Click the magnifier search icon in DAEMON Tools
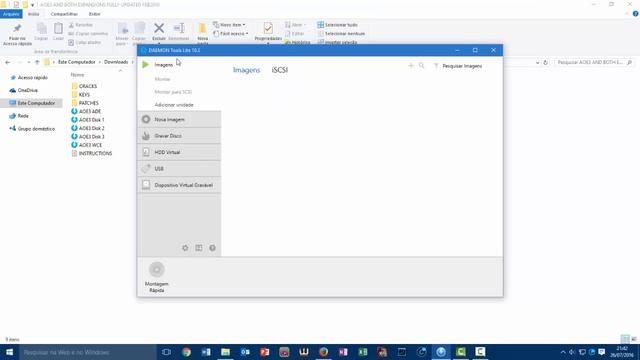Image resolution: width=640 pixels, height=360 pixels. (x=422, y=65)
